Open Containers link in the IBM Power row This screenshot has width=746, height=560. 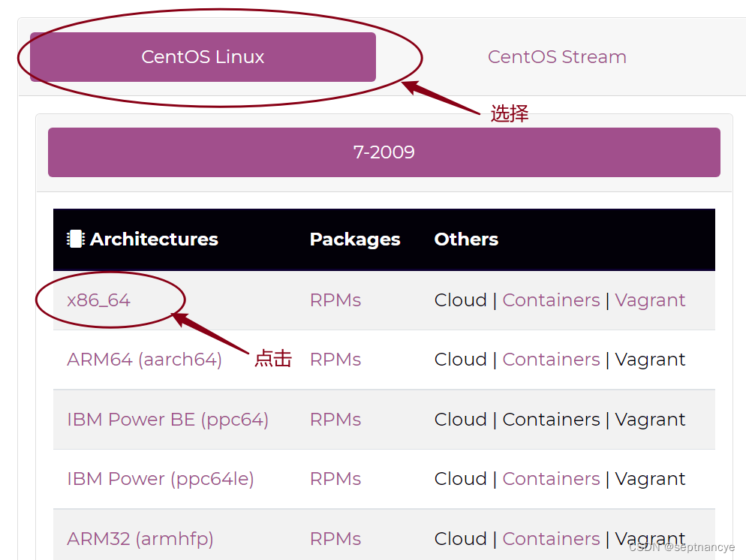tap(551, 478)
